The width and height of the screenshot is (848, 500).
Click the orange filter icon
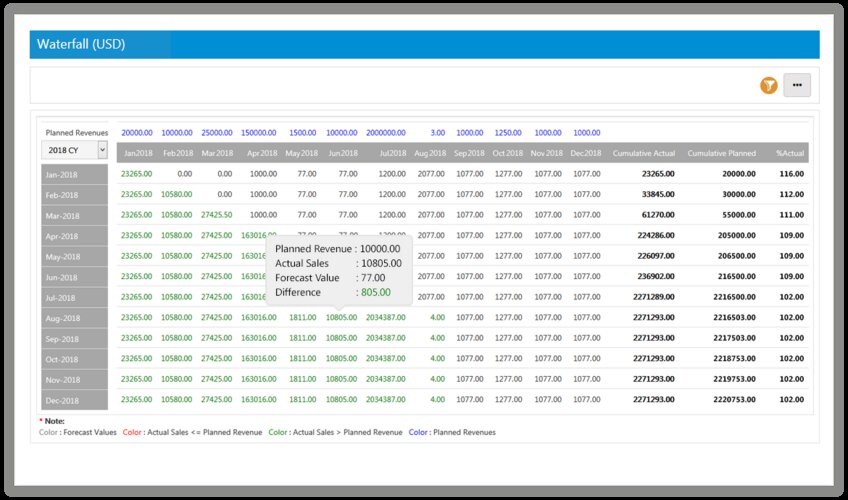tap(768, 85)
